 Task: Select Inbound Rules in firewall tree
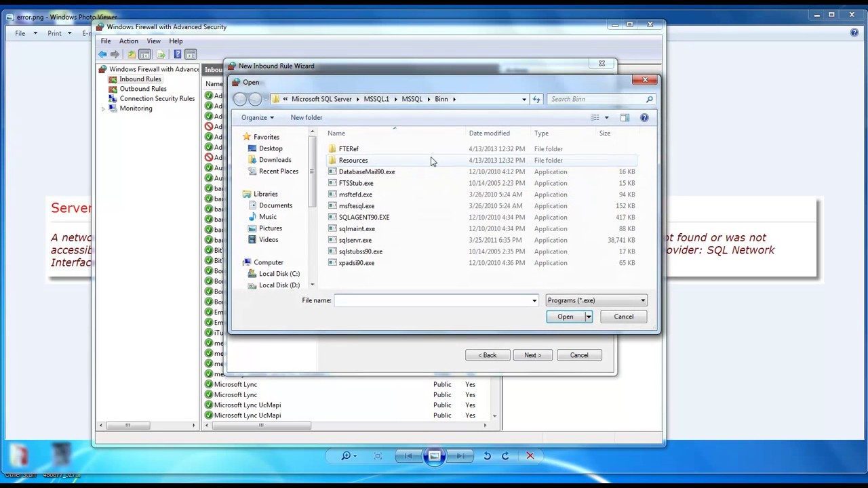pos(140,79)
